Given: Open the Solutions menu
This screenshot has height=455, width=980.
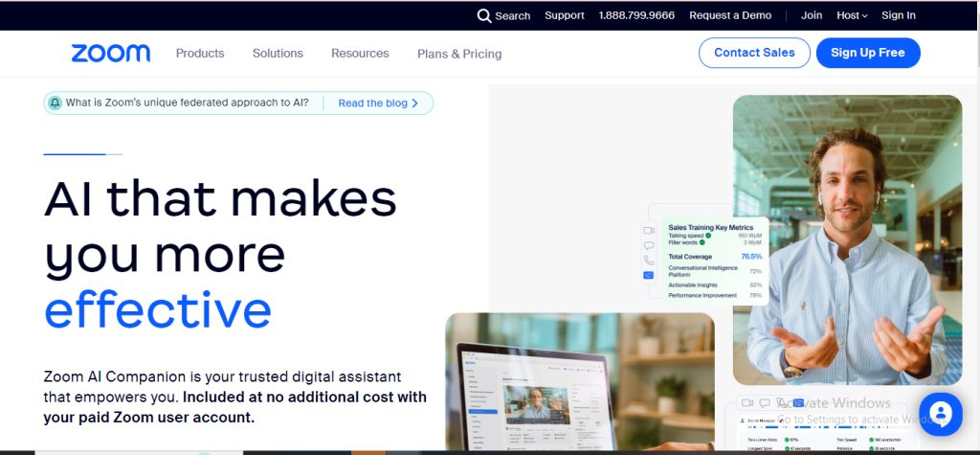Looking at the screenshot, I should tap(278, 54).
